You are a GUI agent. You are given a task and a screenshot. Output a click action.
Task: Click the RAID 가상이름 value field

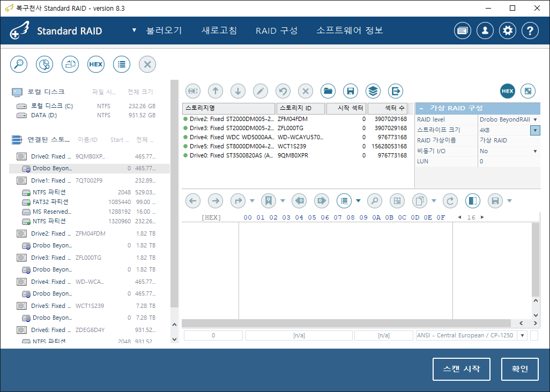tap(509, 140)
